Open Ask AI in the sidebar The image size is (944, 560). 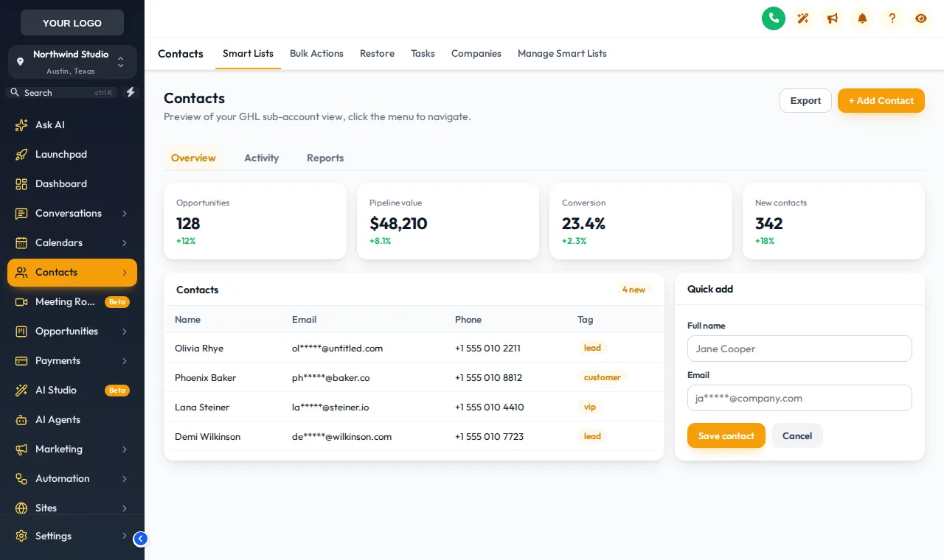click(x=72, y=125)
